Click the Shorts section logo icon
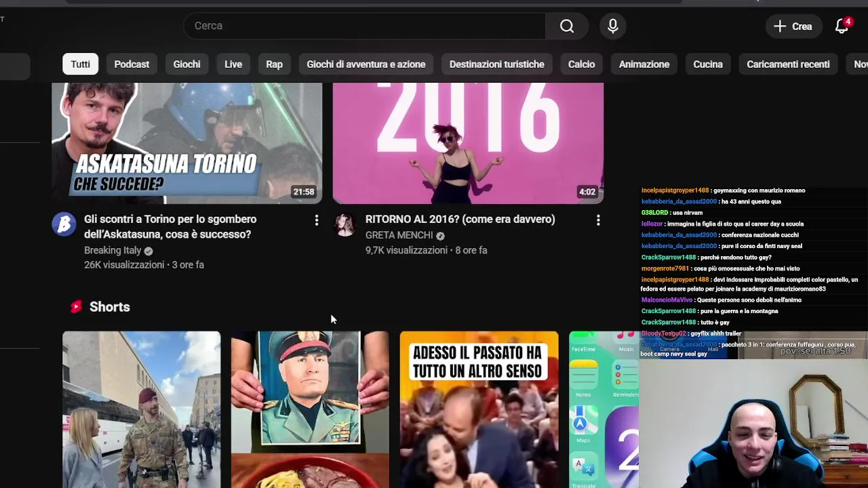Image resolution: width=868 pixels, height=488 pixels. [x=76, y=306]
